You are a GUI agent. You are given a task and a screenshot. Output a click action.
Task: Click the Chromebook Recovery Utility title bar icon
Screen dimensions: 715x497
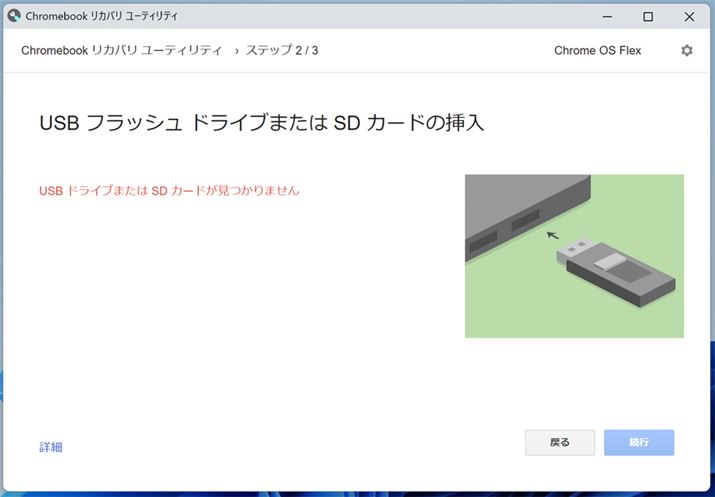click(x=14, y=16)
